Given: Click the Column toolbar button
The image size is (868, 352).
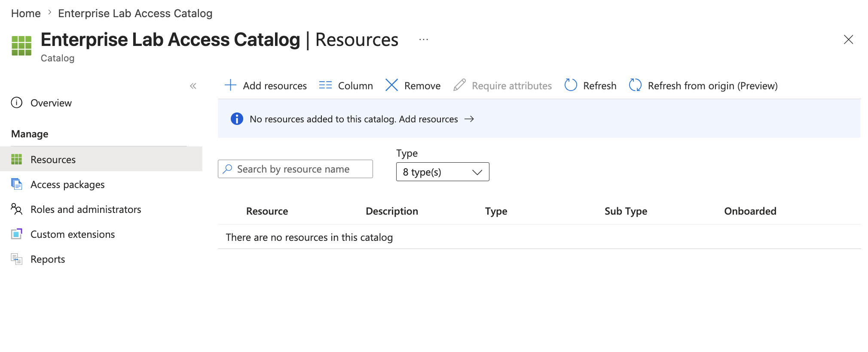Looking at the screenshot, I should pyautogui.click(x=346, y=85).
